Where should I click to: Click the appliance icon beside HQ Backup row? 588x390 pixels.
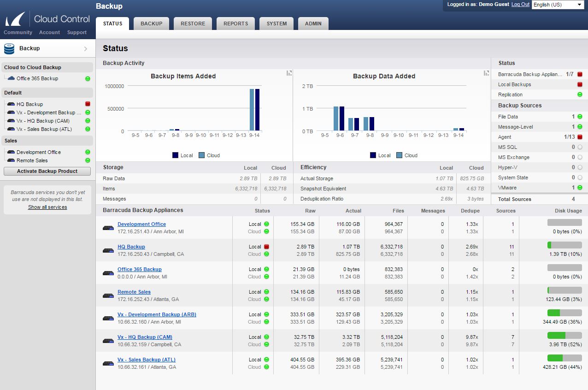108,250
